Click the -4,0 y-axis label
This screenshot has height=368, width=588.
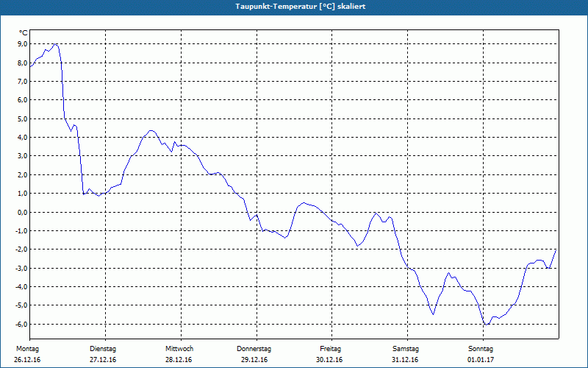tap(21, 286)
